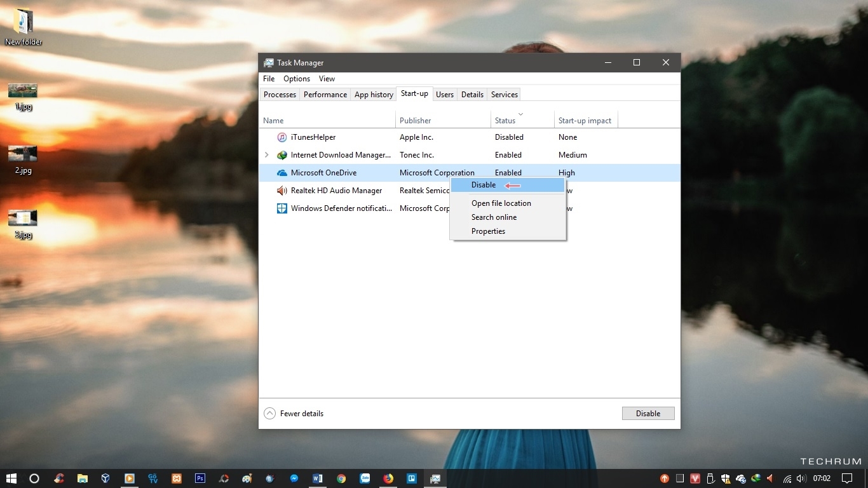Click the Wi-Fi icon in system tray

pos(787,478)
